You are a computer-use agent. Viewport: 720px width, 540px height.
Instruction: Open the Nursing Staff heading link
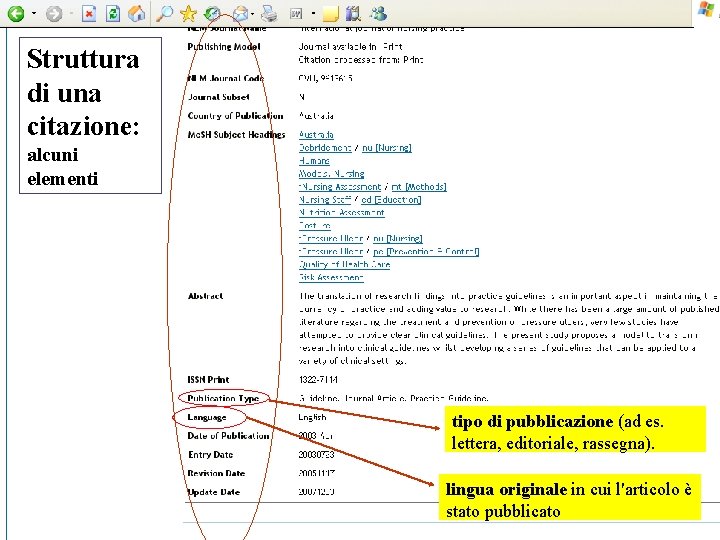325,199
